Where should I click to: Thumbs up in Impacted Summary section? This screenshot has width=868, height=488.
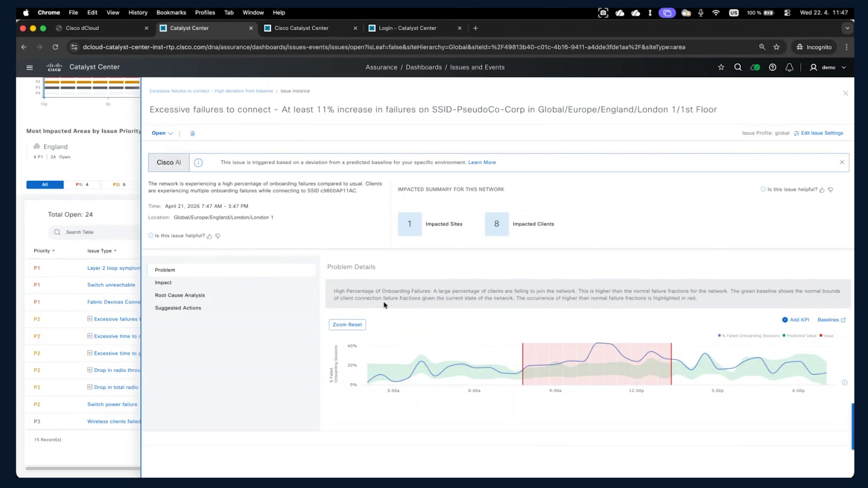tap(822, 190)
